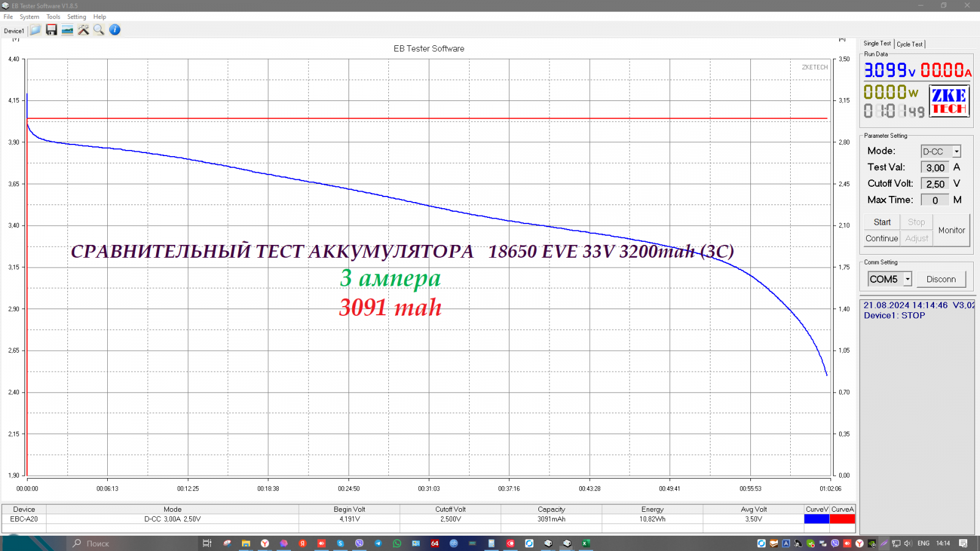Click the floppy disk save icon
This screenshot has width=980, height=551.
(51, 30)
